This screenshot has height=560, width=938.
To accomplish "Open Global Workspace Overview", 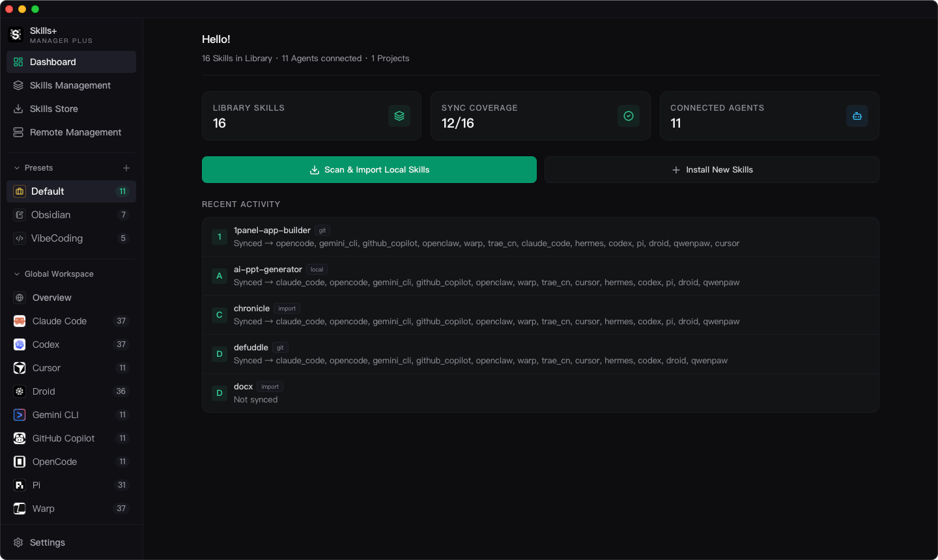I will coord(72,298).
